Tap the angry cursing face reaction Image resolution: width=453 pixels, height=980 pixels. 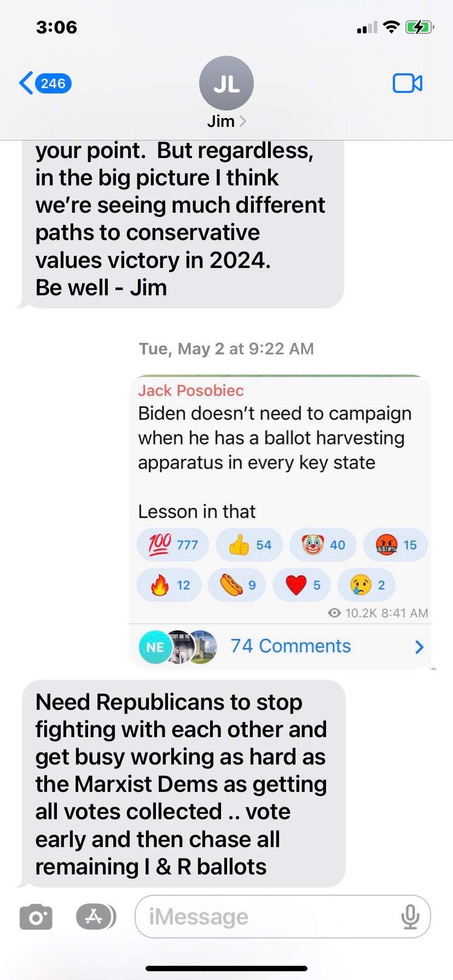[396, 545]
